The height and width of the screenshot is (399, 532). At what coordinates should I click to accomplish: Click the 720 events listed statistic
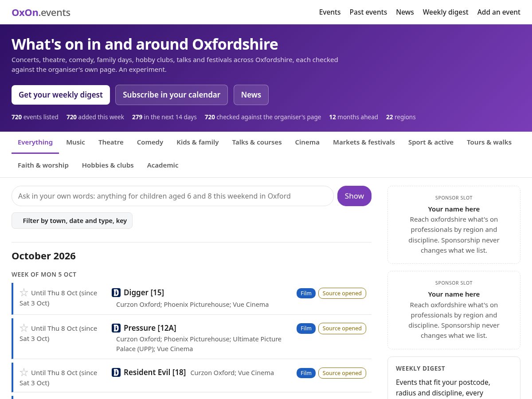pyautogui.click(x=35, y=117)
